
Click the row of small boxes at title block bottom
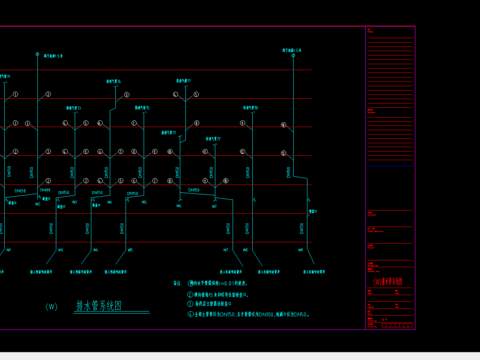click(x=397, y=325)
